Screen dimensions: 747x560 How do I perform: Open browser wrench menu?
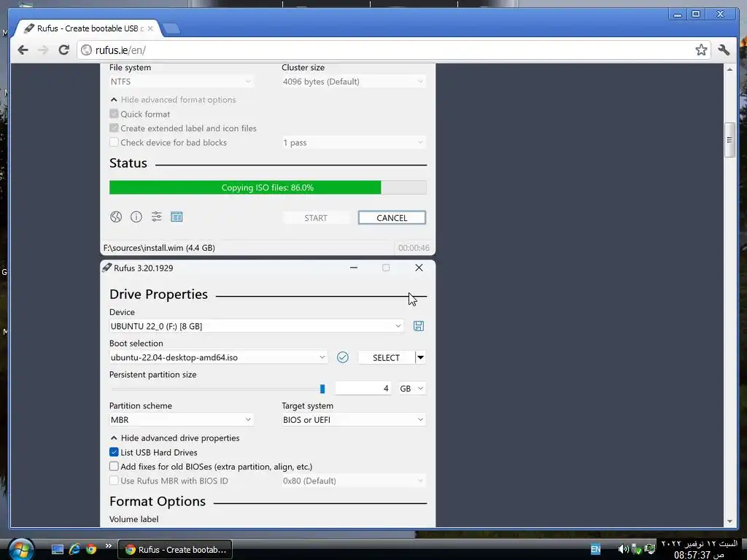tap(724, 50)
